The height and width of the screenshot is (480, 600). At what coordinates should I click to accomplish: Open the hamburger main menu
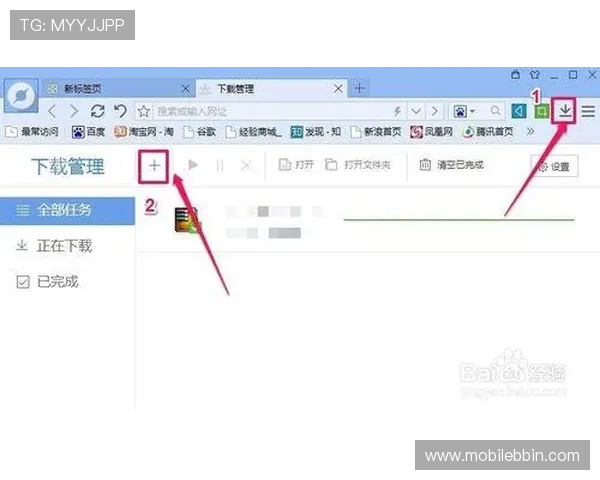click(x=588, y=111)
